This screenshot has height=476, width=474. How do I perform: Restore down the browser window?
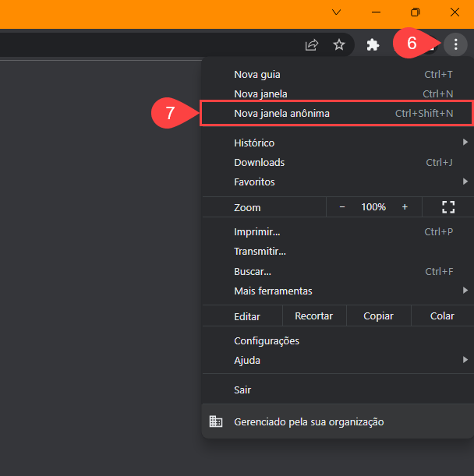tap(416, 12)
